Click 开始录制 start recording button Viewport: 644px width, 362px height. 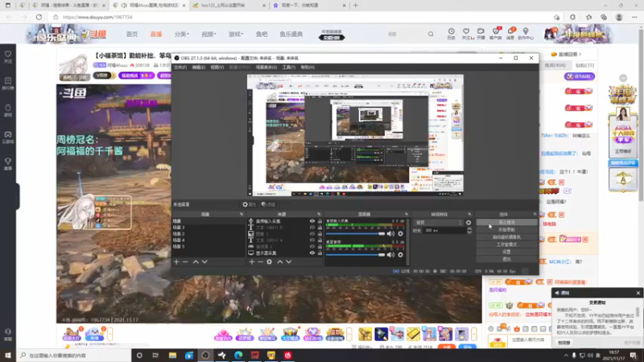pyautogui.click(x=506, y=230)
